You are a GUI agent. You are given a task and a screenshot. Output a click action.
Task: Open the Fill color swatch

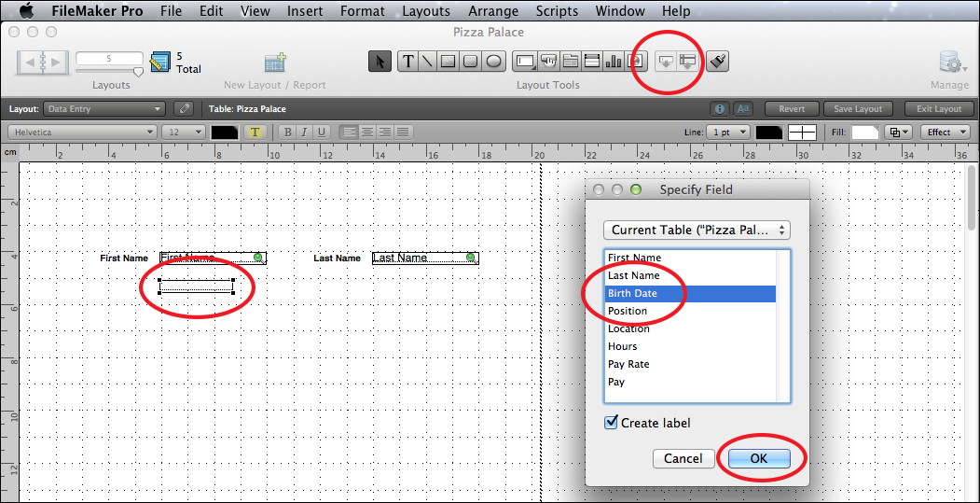pyautogui.click(x=865, y=133)
